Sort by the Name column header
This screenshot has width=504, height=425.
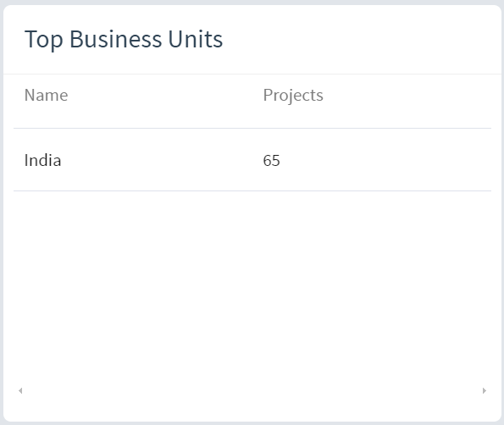point(47,95)
